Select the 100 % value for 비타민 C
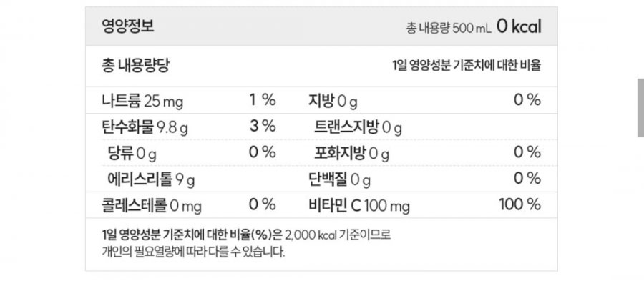This screenshot has width=644, height=286. pos(519,204)
